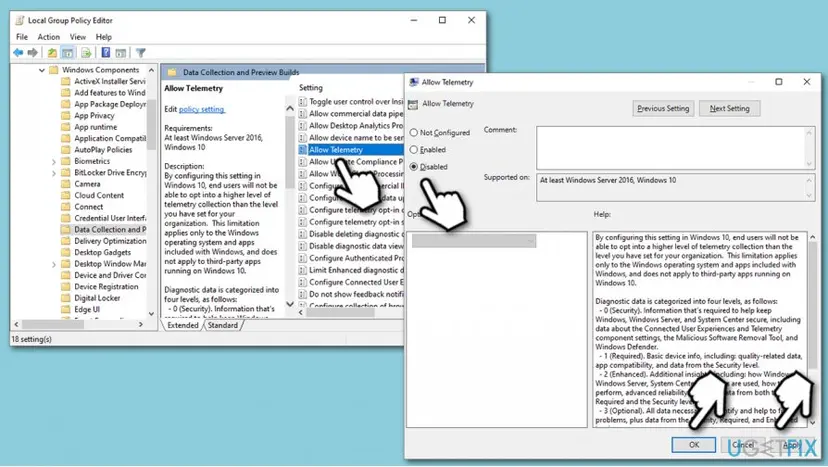Viewport: 828px width, 467px height.
Task: Open the File menu
Action: (22, 37)
